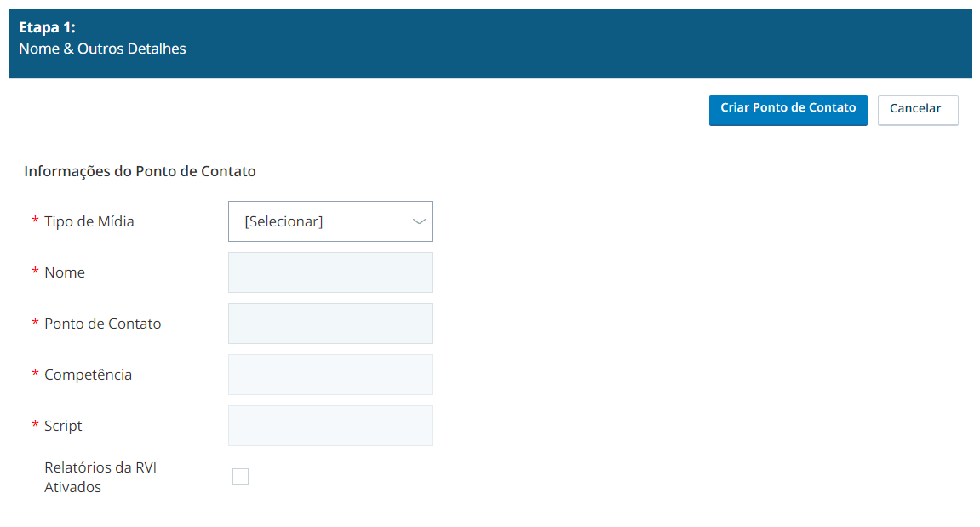This screenshot has height=527, width=980.
Task: Click the Script field label
Action: [x=63, y=426]
